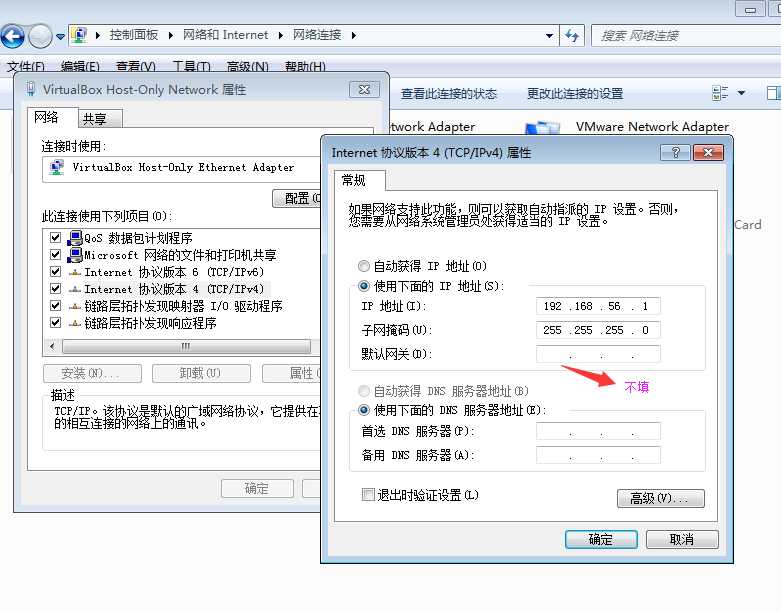Image resolution: width=781 pixels, height=612 pixels.
Task: Click the preview pane icon in the toolbar
Action: pos(773,93)
